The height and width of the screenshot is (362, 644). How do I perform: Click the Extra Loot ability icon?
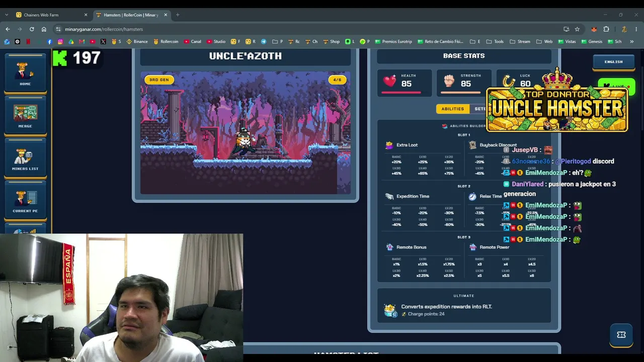coord(389,145)
